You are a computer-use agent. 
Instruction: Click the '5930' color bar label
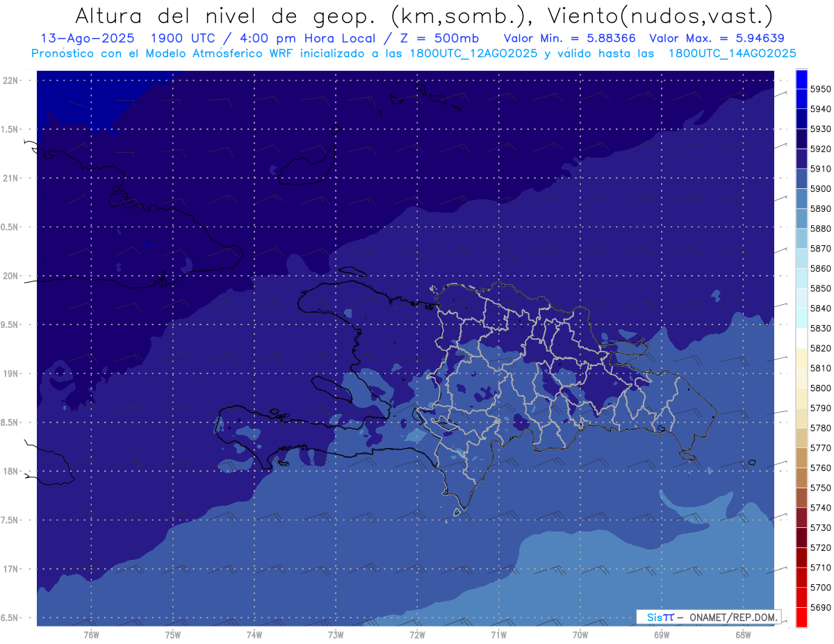click(x=821, y=129)
